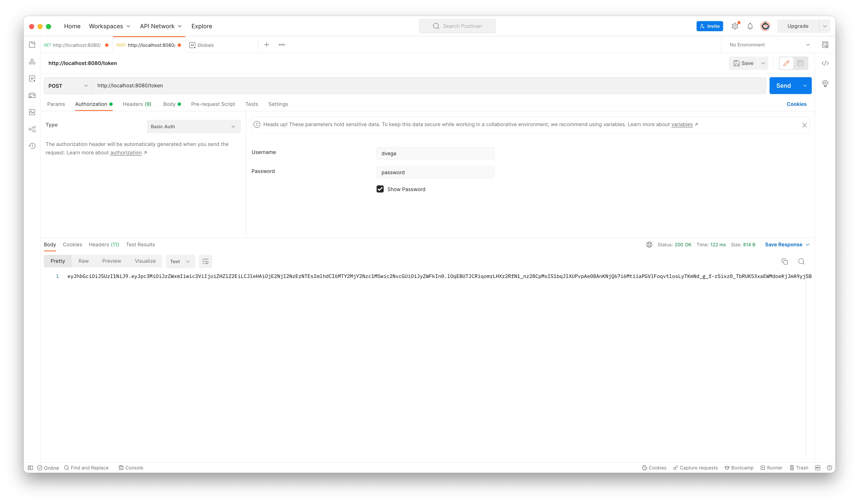Click the settings gear icon
Image resolution: width=859 pixels, height=504 pixels.
[x=735, y=26]
